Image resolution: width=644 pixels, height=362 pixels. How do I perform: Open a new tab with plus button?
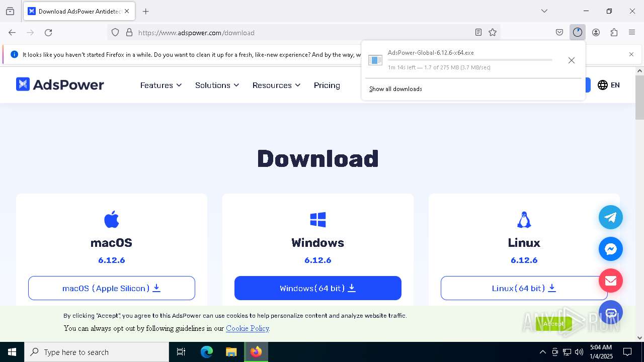[x=145, y=11]
